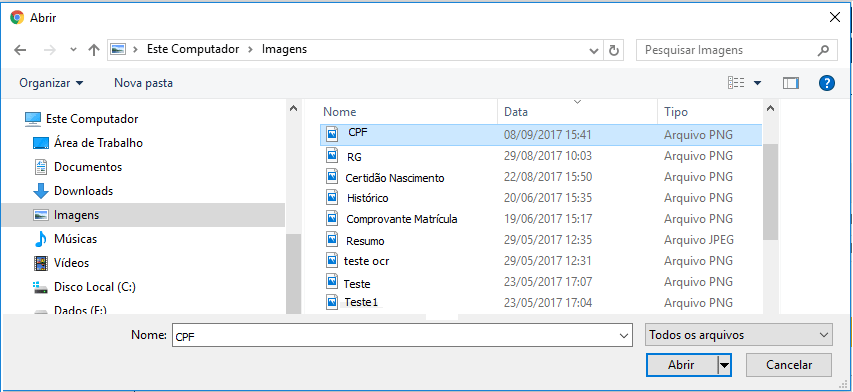Select Área de Trabalho in the sidebar
This screenshot has height=392, width=853.
point(98,143)
